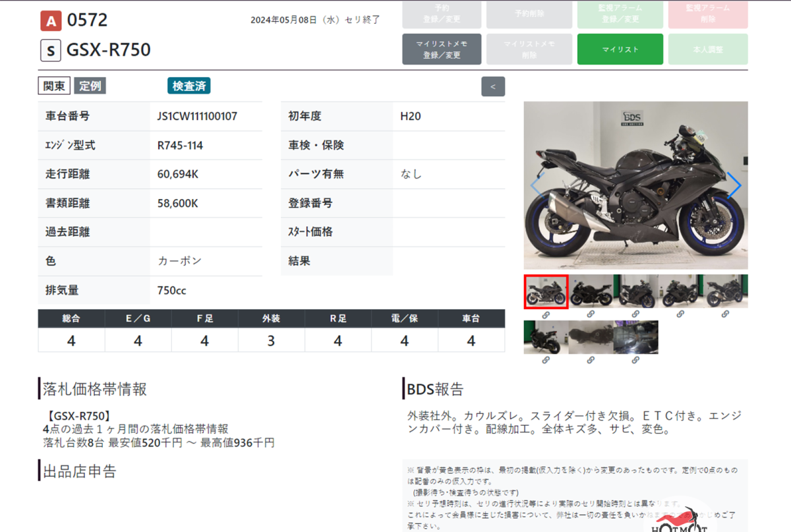
Task: Click the 総合 score column header
Action: tap(71, 318)
